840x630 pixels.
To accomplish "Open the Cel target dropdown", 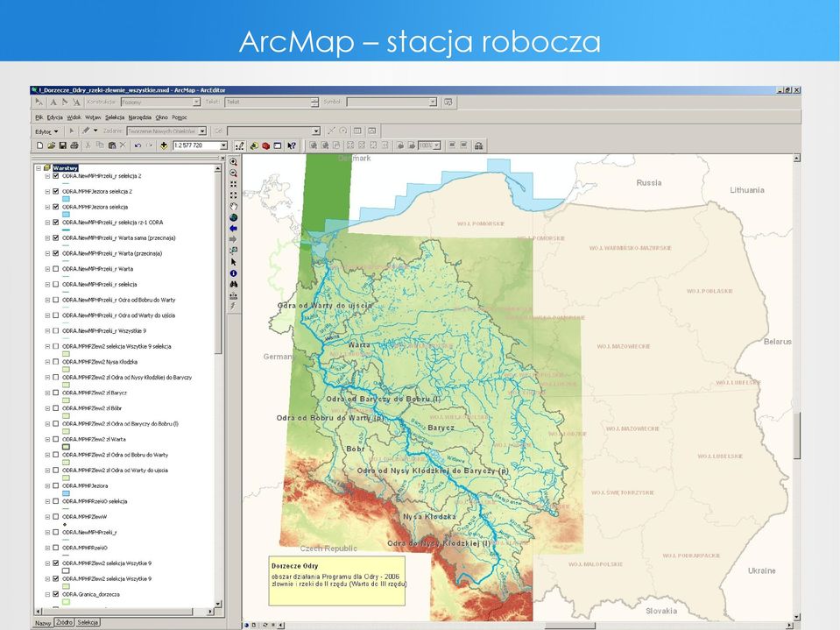I will 316,131.
